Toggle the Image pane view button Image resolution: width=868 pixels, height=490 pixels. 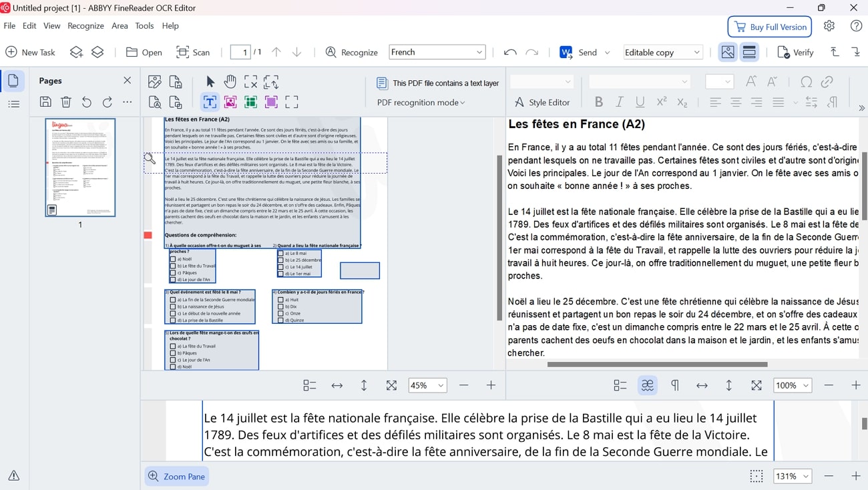(728, 52)
